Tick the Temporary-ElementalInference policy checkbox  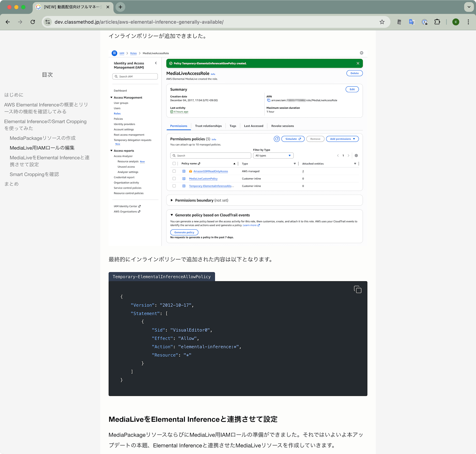174,186
